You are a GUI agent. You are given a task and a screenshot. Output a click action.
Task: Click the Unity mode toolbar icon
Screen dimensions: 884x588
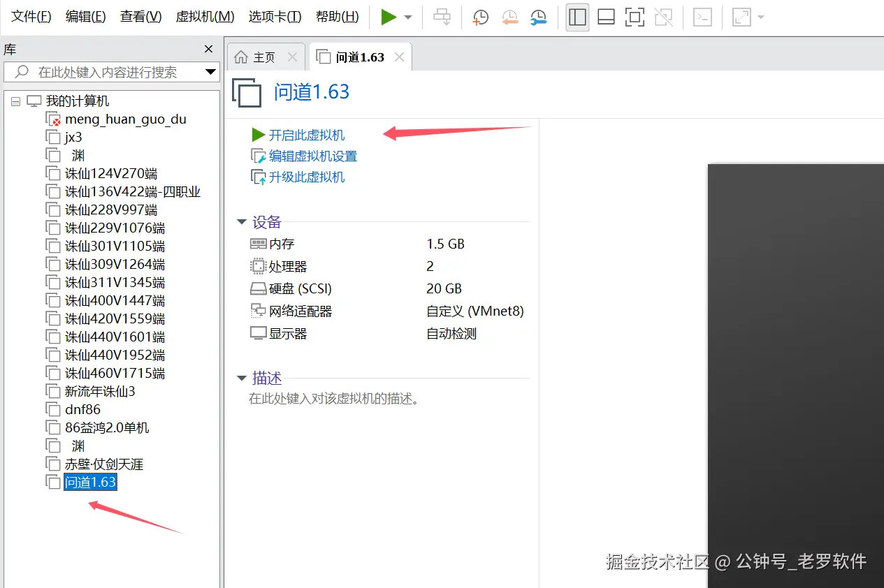tap(663, 17)
